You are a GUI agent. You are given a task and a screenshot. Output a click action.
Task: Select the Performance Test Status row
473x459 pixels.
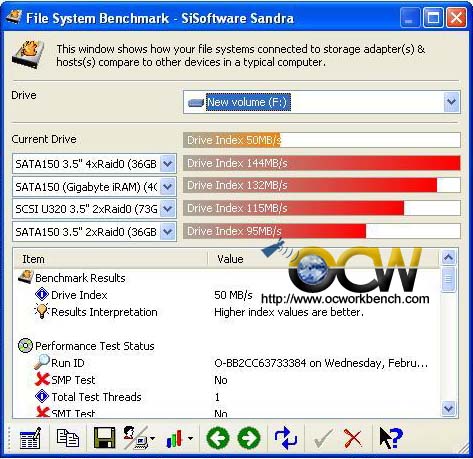pyautogui.click(x=95, y=346)
